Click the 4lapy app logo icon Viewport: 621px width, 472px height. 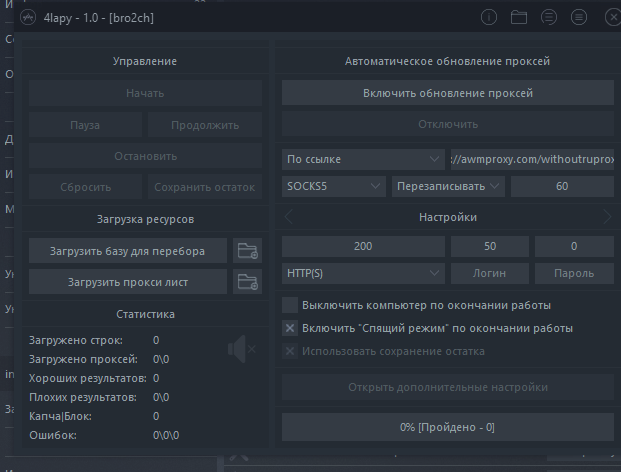pos(28,18)
